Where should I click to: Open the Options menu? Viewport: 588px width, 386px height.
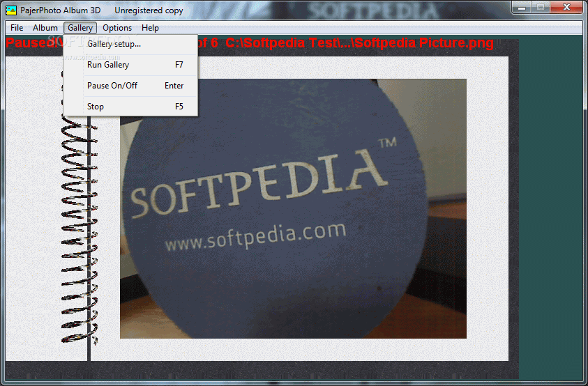pos(117,28)
